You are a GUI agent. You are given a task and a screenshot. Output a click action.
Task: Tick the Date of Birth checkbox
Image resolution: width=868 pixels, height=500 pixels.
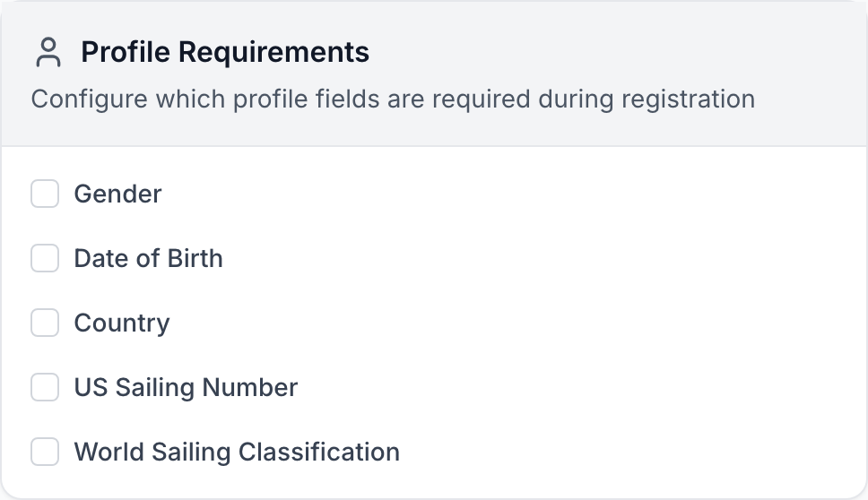[x=45, y=258]
